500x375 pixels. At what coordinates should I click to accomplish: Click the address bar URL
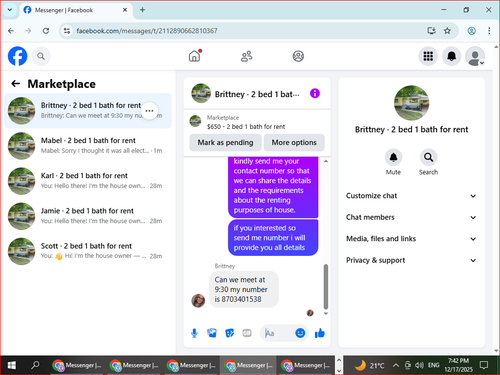(x=147, y=31)
